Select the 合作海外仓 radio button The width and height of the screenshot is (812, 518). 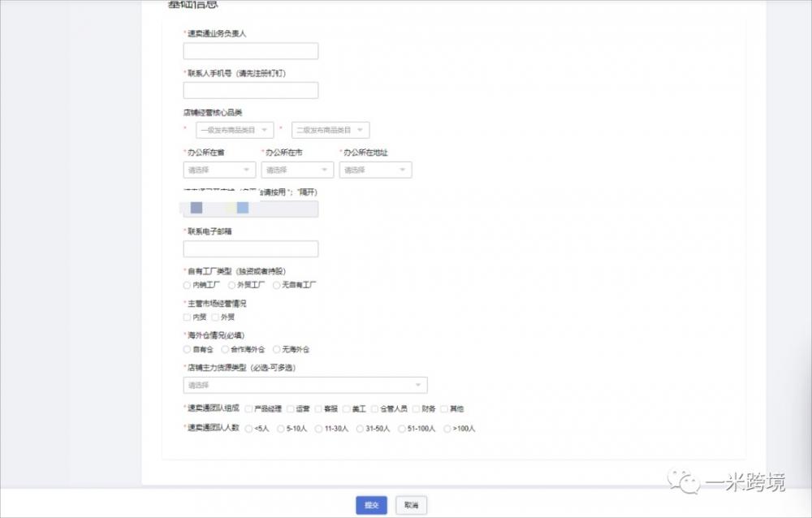pos(225,349)
